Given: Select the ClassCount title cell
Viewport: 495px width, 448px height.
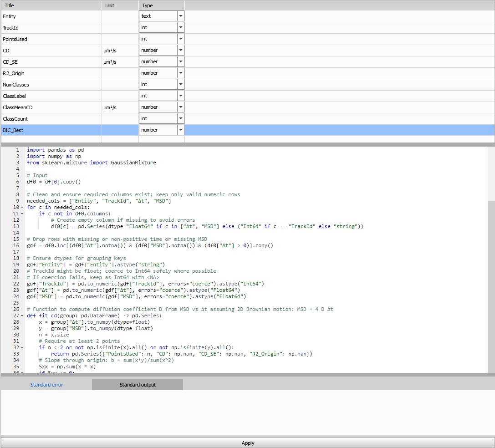Looking at the screenshot, I should [51, 119].
